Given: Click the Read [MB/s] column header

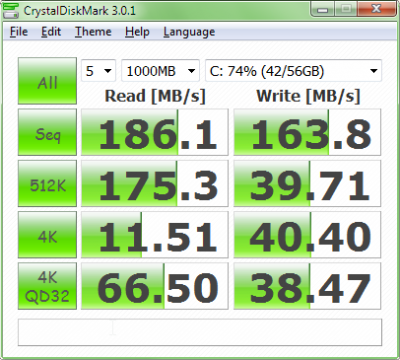Looking at the screenshot, I should click(155, 96).
